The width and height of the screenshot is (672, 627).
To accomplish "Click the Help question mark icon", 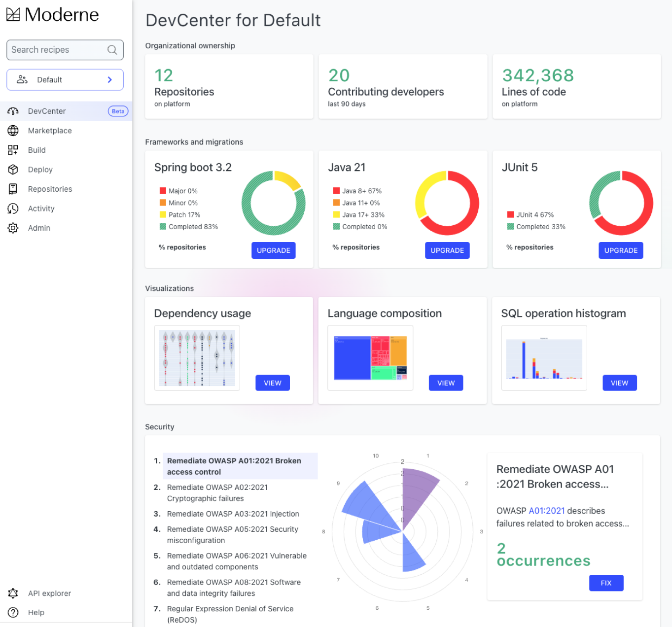I will coord(13,612).
